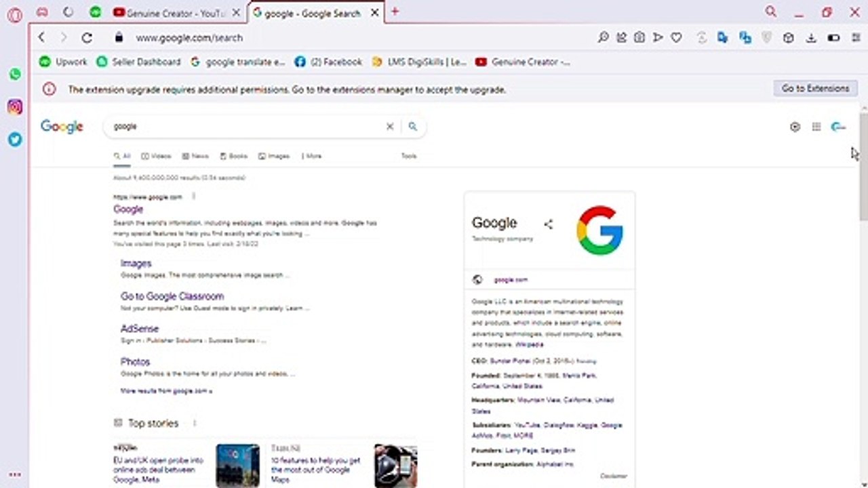Click the Go to Extensions button
868x488 pixels.
click(815, 88)
